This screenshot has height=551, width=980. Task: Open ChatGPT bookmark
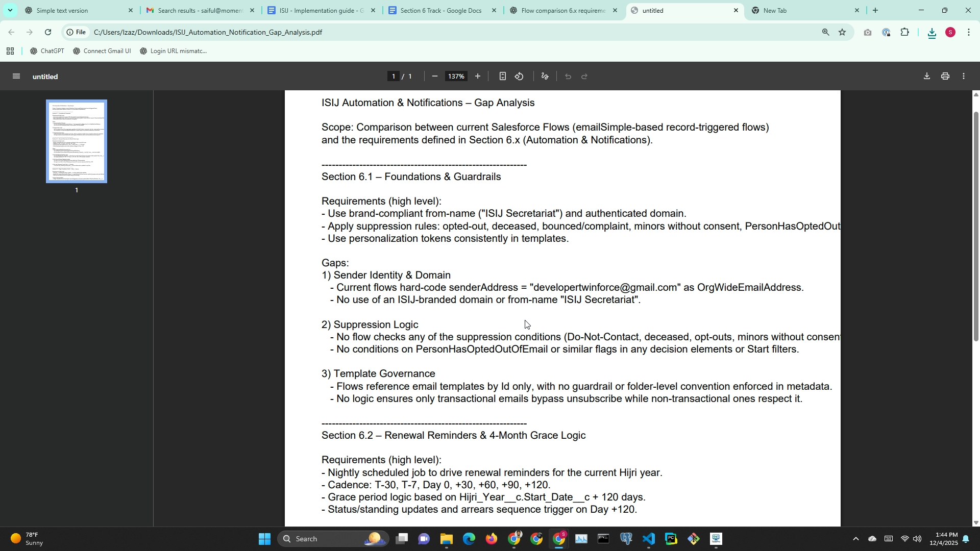47,51
